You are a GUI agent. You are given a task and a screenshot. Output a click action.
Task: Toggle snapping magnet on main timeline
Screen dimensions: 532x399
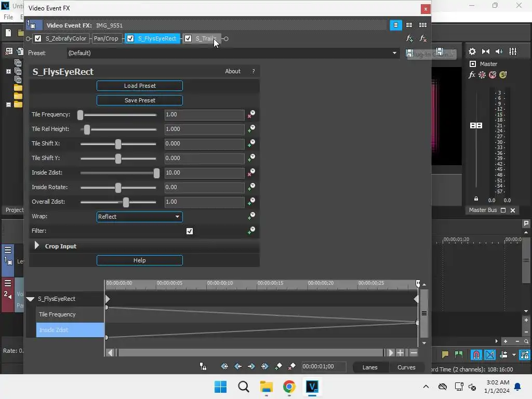476,355
